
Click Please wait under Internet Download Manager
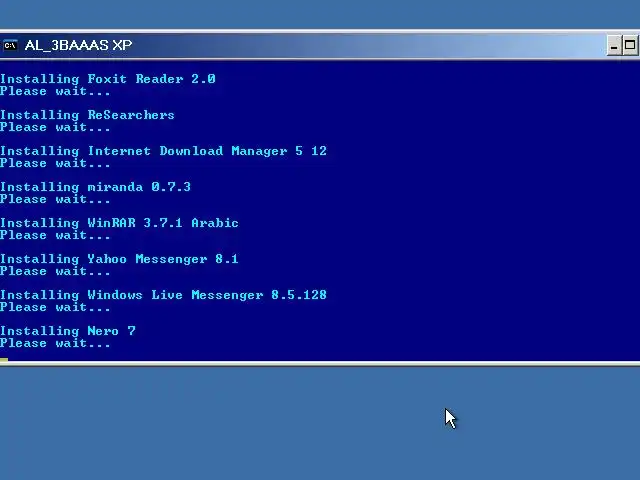[x=55, y=163]
